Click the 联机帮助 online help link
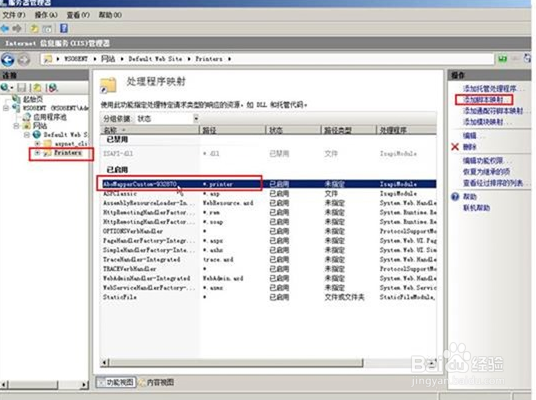Viewport: 536px width, 400px height. coord(477,208)
